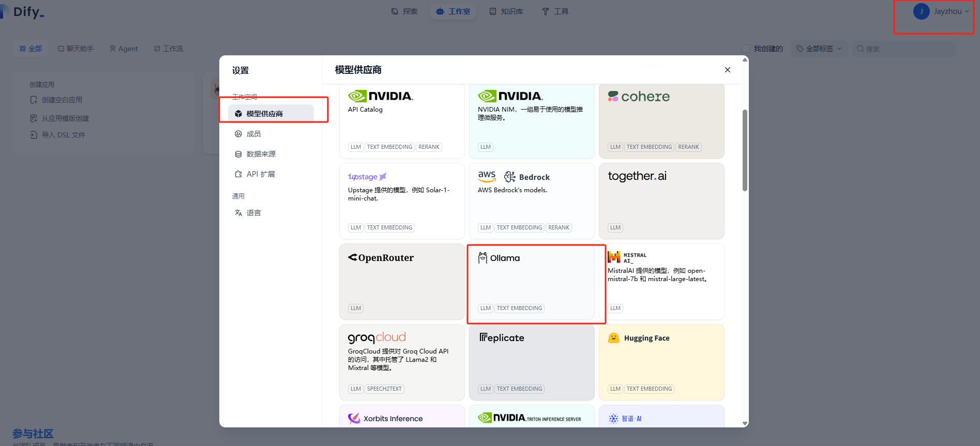Close the 设置 dialog with the X
This screenshot has width=980, height=446.
728,70
